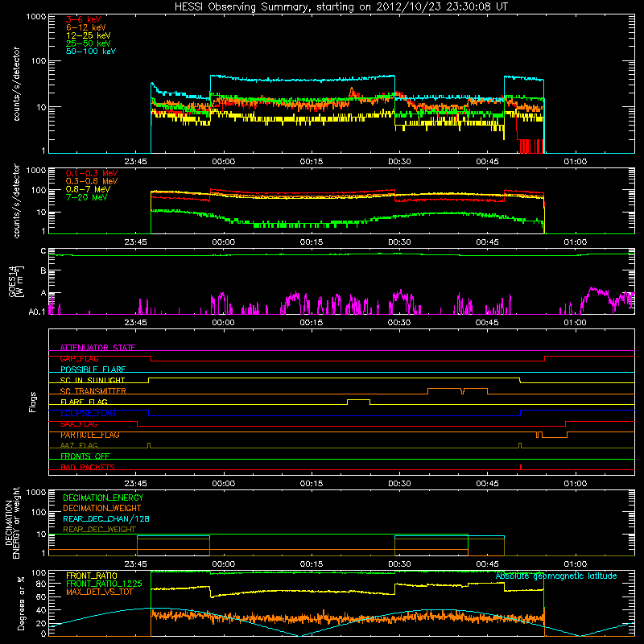
Task: Click the DECIMATION ENERGY or weight axis title
Action: pyautogui.click(x=12, y=523)
